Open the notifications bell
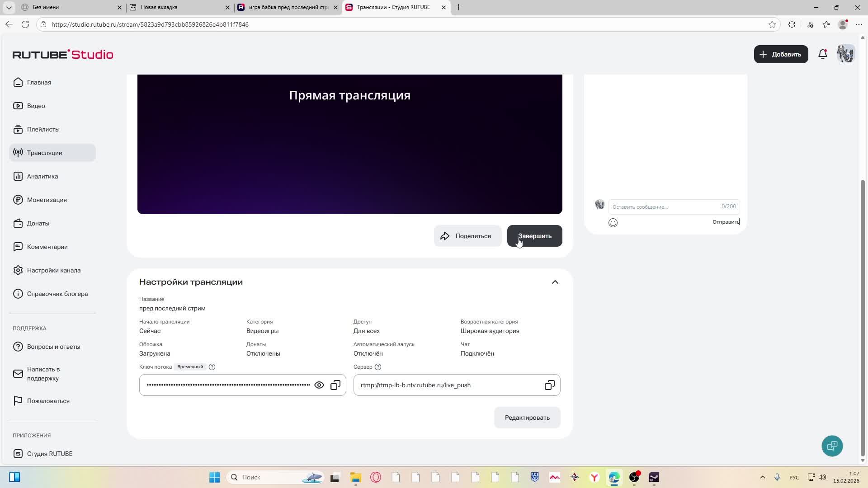 click(823, 54)
